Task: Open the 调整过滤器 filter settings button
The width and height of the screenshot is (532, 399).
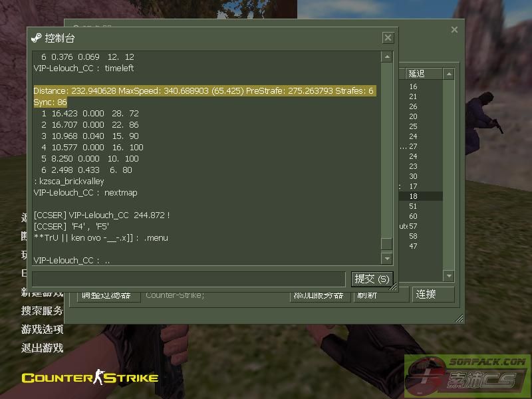Action: (x=107, y=295)
